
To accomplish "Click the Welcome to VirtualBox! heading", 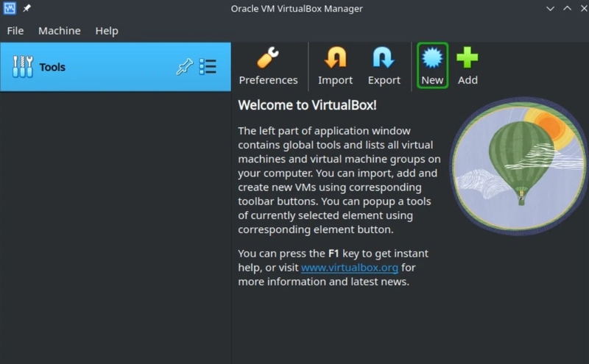I will 307,105.
